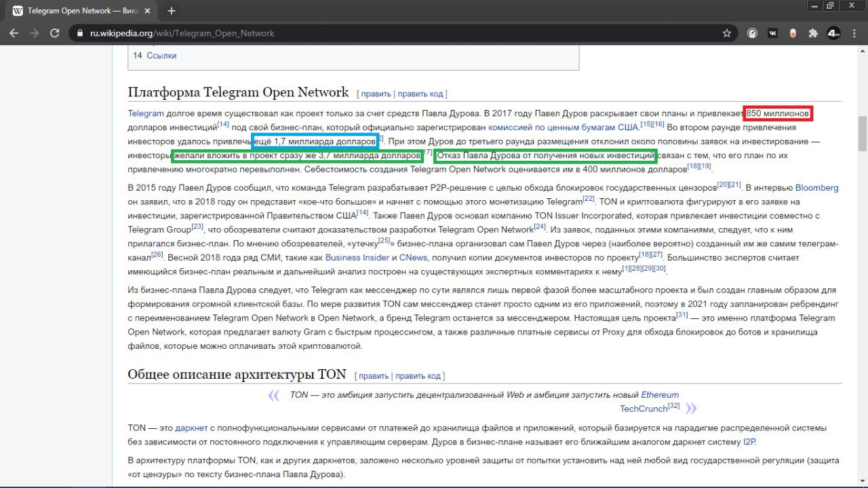
Task: Click 'править' next to Общее описание heading
Action: click(374, 376)
